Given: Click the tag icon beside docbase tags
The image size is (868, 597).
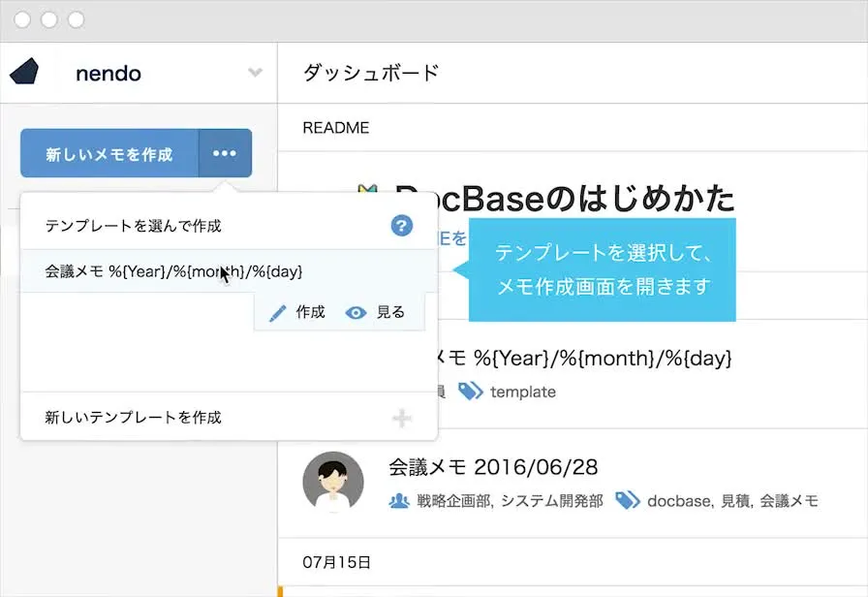Looking at the screenshot, I should coord(628,501).
